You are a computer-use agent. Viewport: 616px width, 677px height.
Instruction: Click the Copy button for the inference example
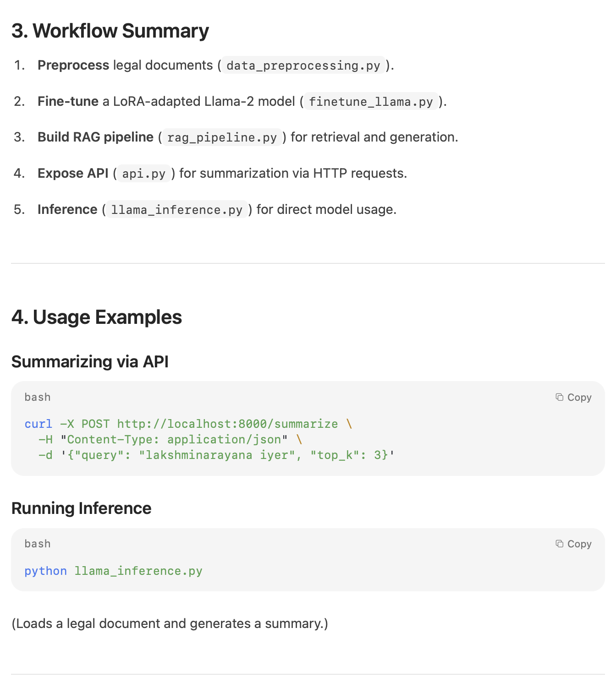pyautogui.click(x=573, y=544)
